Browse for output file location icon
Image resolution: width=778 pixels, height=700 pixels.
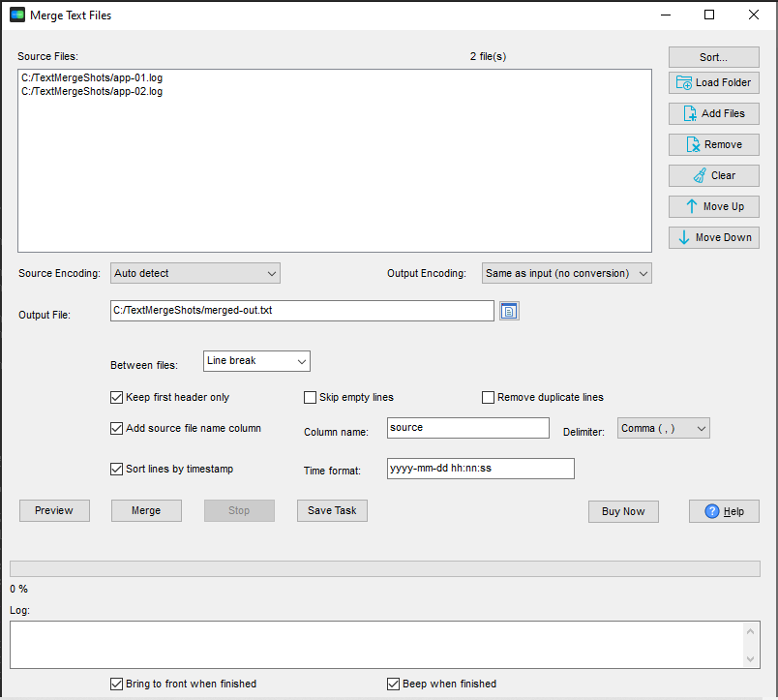point(509,312)
